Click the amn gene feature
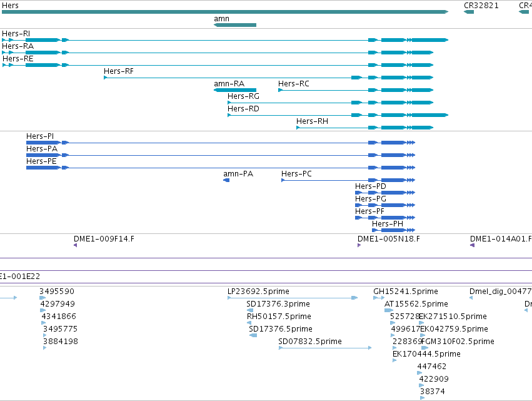532x401 pixels. click(235, 25)
